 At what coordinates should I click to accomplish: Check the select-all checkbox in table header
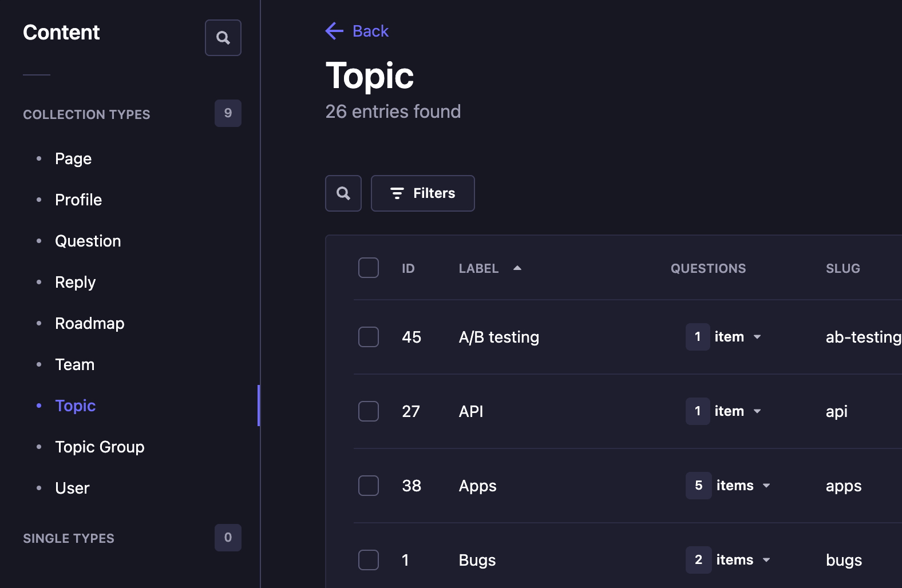point(369,268)
